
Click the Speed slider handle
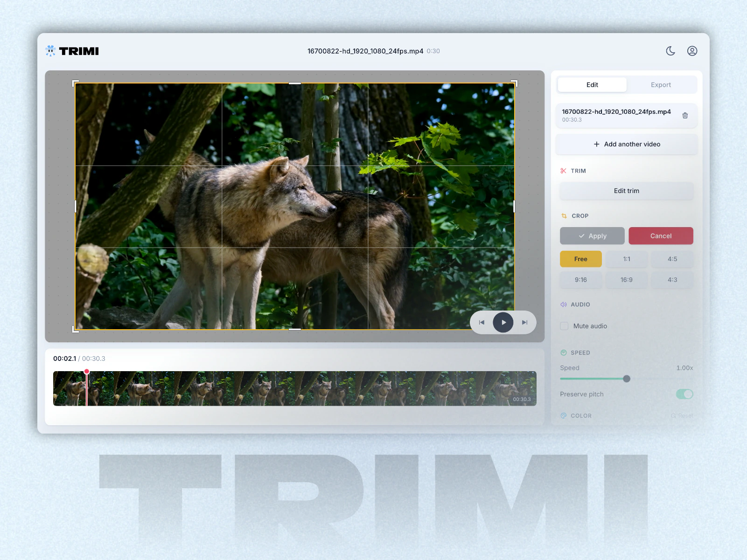[x=627, y=379]
